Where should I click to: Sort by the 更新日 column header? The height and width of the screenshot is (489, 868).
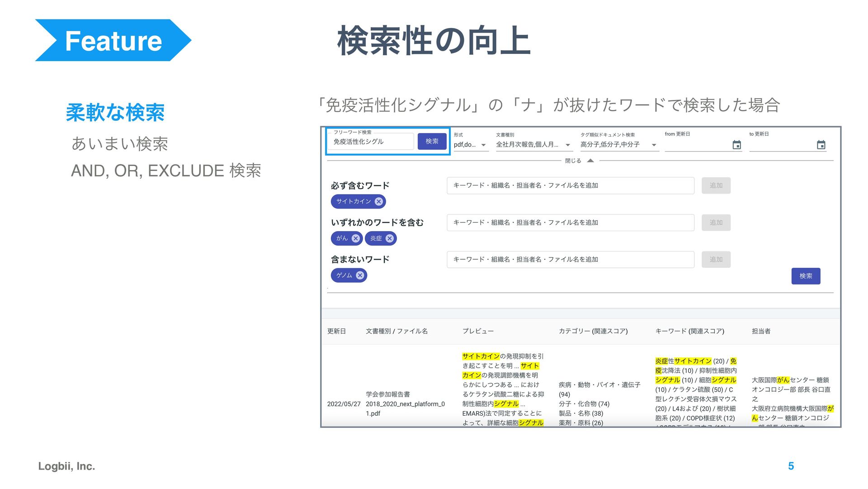(x=336, y=332)
